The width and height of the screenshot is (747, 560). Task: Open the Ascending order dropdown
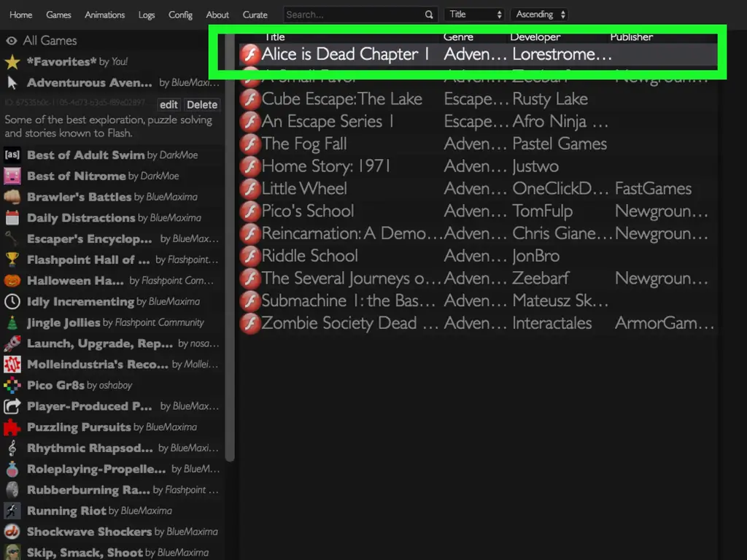coord(540,15)
